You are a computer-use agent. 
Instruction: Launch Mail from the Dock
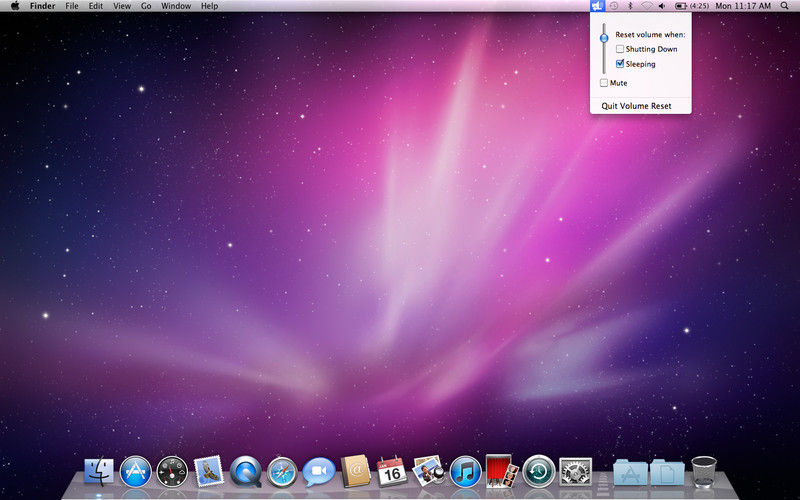[x=209, y=471]
